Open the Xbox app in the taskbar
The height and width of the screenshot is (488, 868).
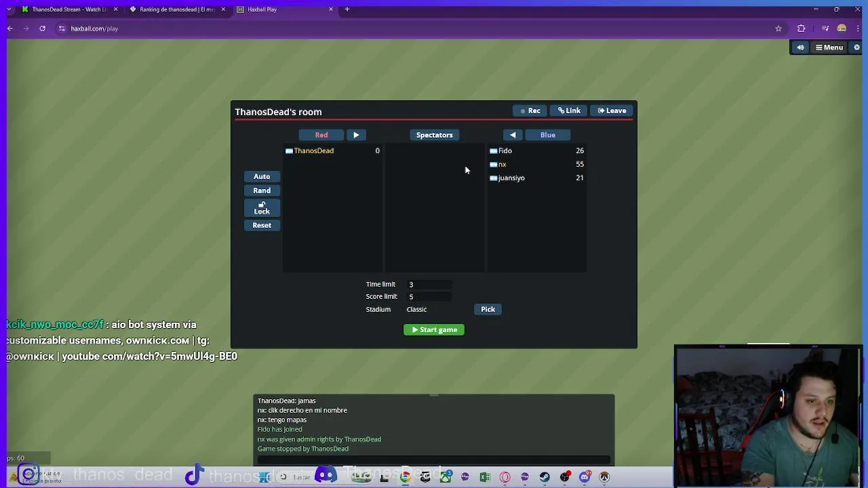click(445, 477)
